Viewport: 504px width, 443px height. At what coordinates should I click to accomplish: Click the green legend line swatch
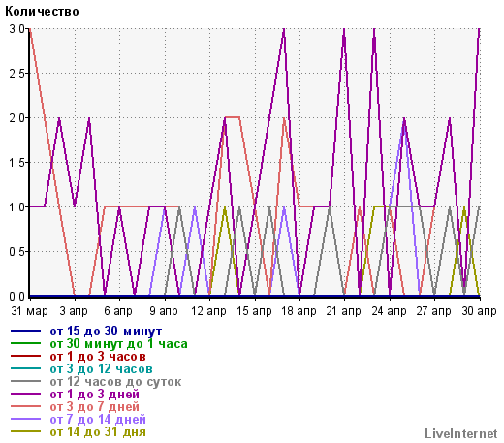tap(25, 343)
